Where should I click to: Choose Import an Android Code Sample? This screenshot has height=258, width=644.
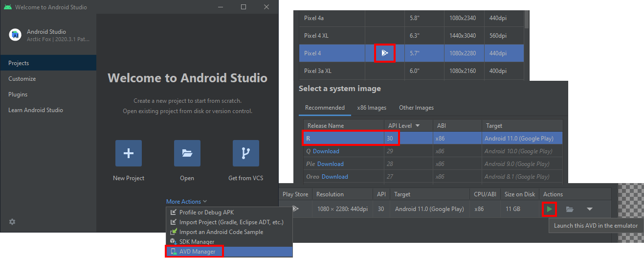(x=229, y=232)
